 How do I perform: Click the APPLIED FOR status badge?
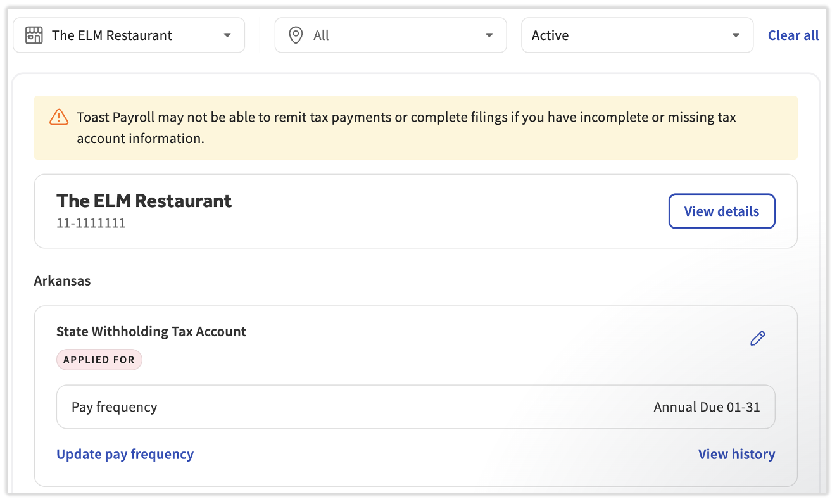[x=99, y=360]
